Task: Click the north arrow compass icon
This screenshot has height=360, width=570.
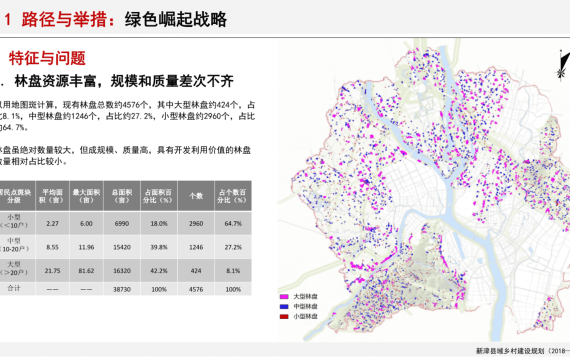Action: (563, 64)
